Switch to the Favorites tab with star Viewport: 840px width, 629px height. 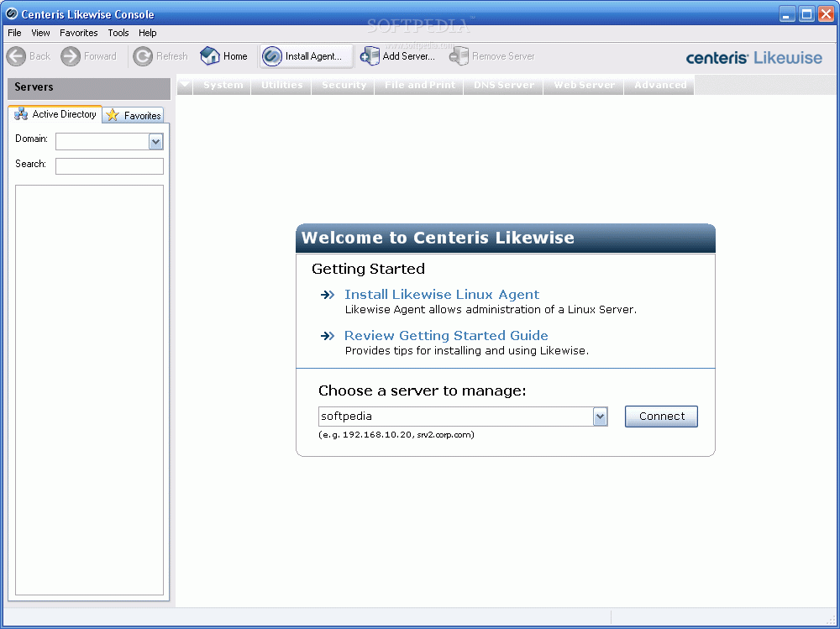(x=134, y=115)
